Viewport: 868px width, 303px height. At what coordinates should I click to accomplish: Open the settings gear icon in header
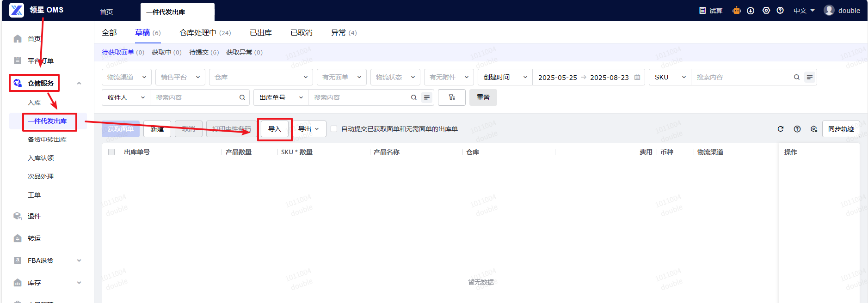[x=766, y=11]
